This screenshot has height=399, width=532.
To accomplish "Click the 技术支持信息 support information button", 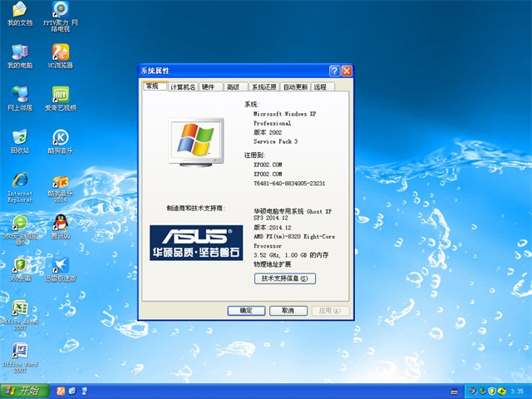I will [285, 278].
